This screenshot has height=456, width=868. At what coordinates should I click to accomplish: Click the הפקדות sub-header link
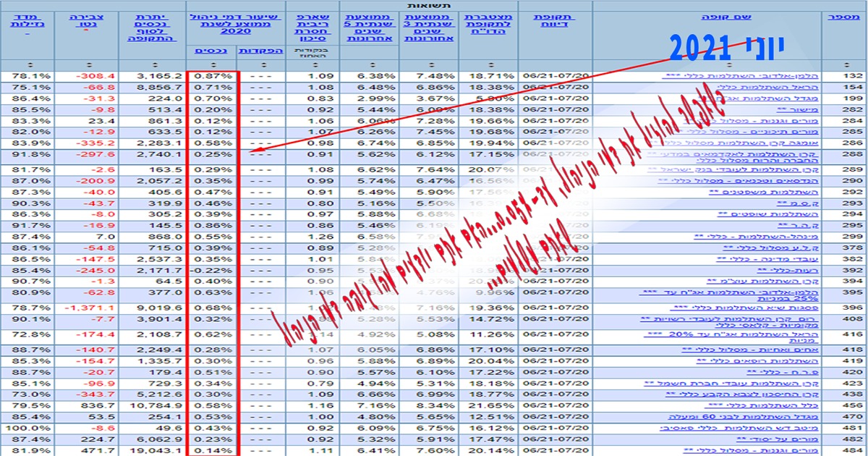(x=260, y=50)
